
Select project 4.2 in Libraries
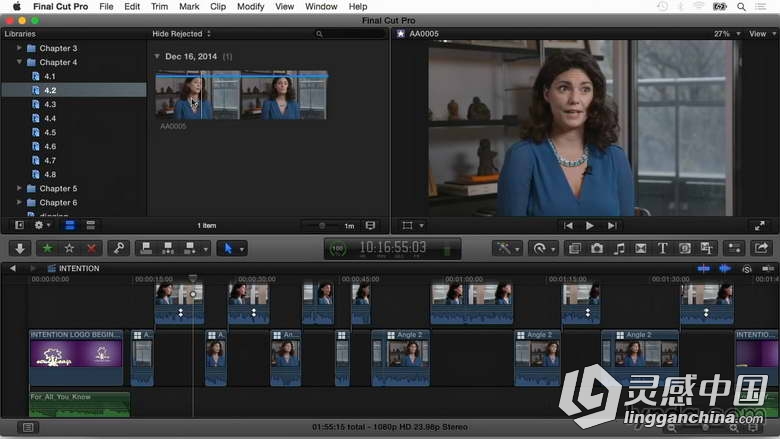point(75,90)
